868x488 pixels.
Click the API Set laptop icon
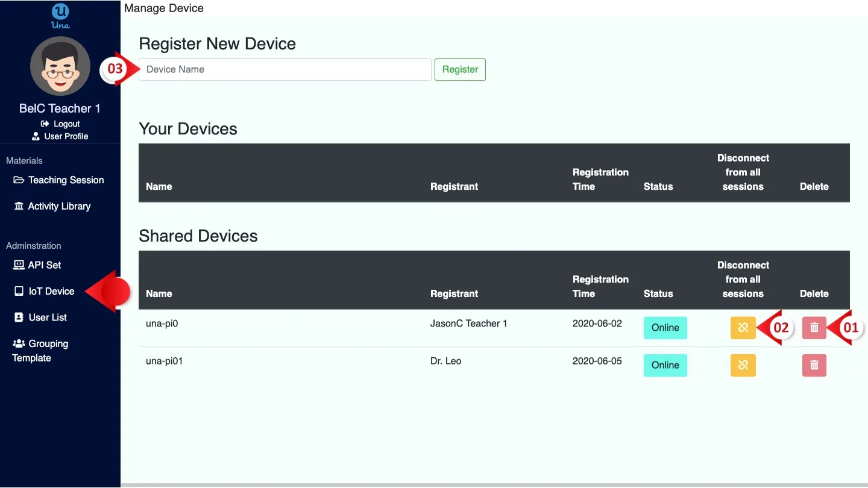click(x=19, y=265)
